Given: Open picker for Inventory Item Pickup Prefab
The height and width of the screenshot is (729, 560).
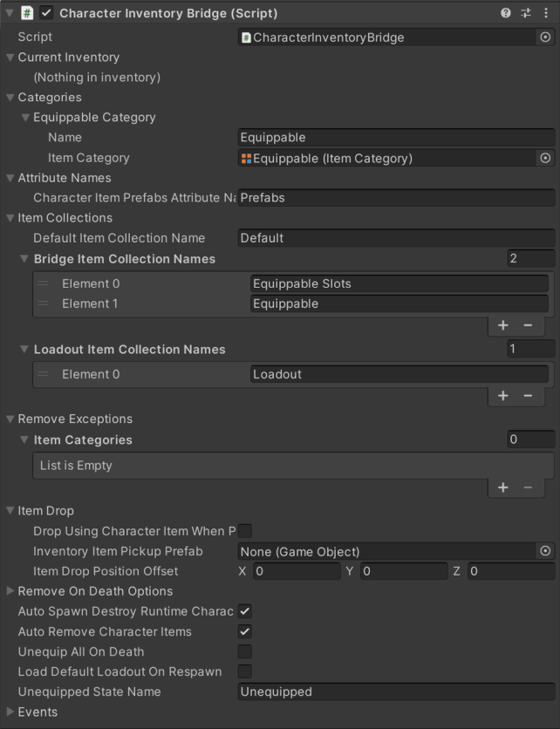Looking at the screenshot, I should click(x=545, y=551).
